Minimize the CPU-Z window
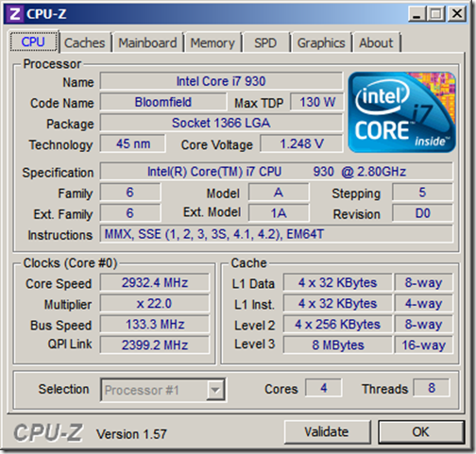Viewport: 476px width, 454px height. click(416, 14)
